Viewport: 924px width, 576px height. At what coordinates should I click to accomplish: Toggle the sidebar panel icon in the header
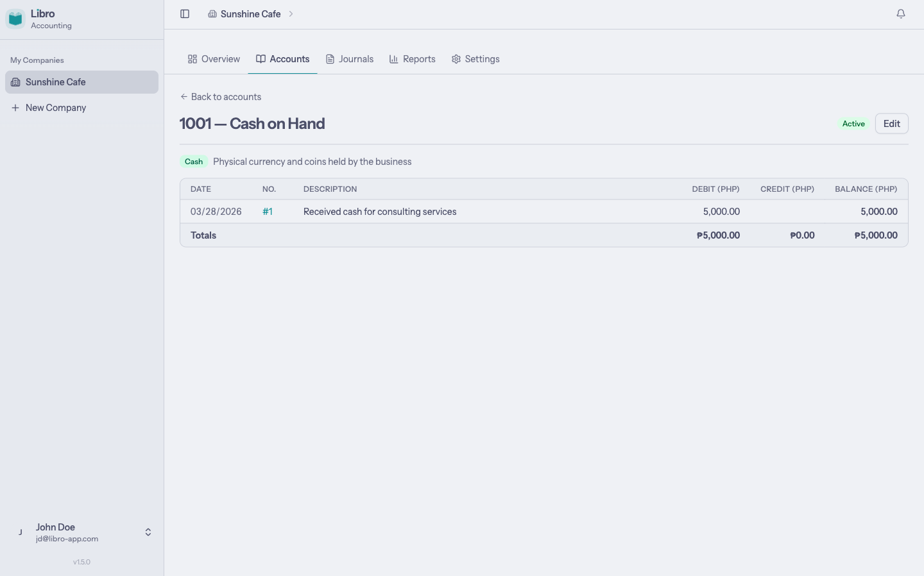(185, 13)
